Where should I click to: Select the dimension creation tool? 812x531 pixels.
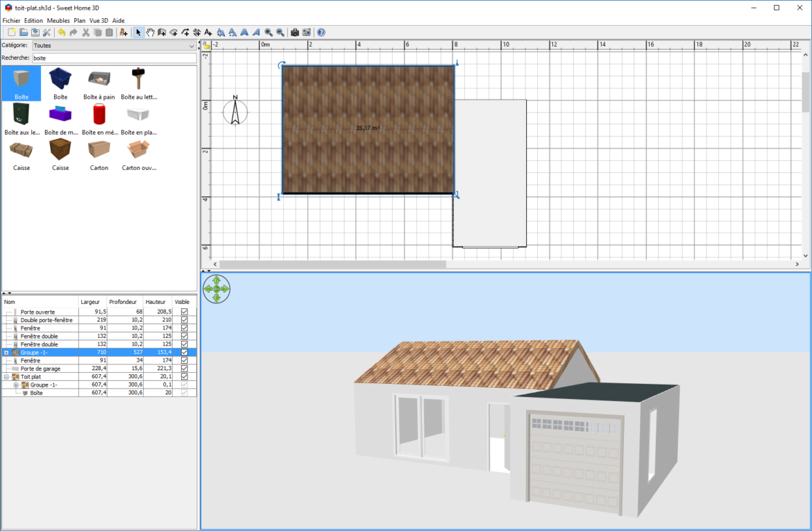[197, 32]
